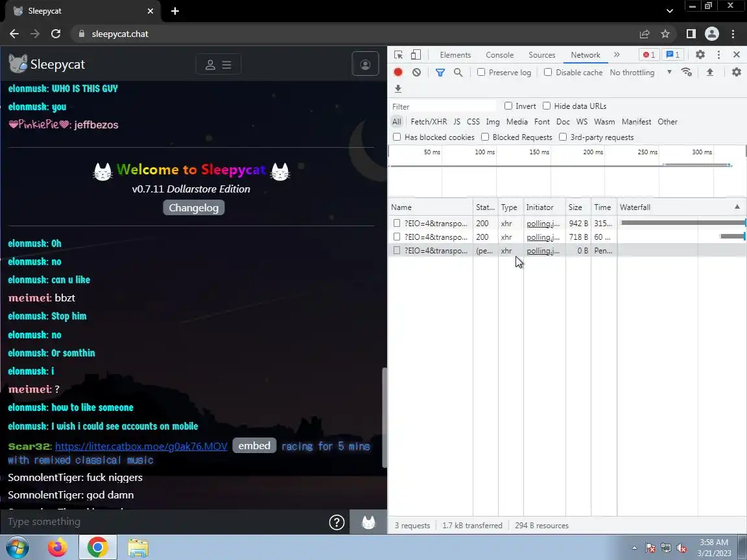Stop recording network log
The width and height of the screenshot is (747, 560).
(x=398, y=73)
